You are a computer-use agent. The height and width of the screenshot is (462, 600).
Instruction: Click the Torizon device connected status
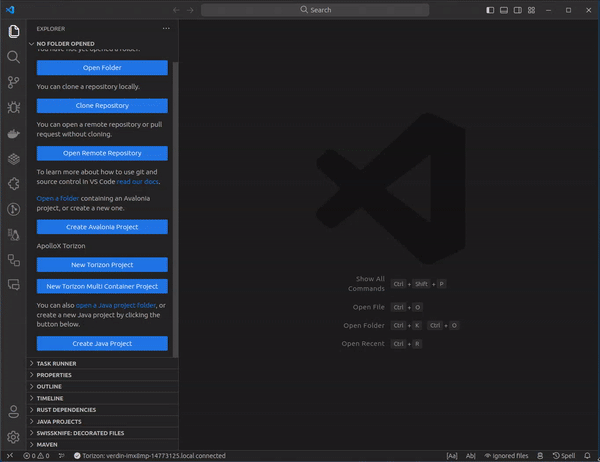coord(149,455)
